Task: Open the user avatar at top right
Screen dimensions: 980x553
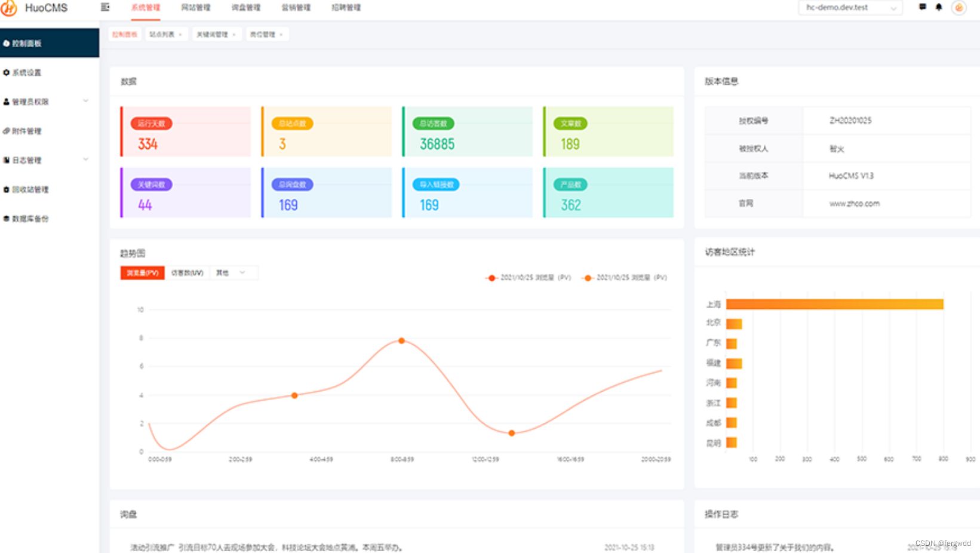Action: 959,8
